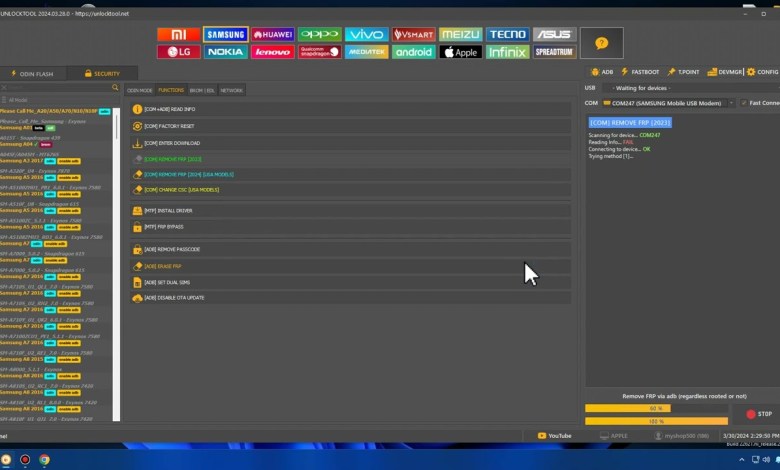Open the CONFIG settings gear

[x=763, y=72]
